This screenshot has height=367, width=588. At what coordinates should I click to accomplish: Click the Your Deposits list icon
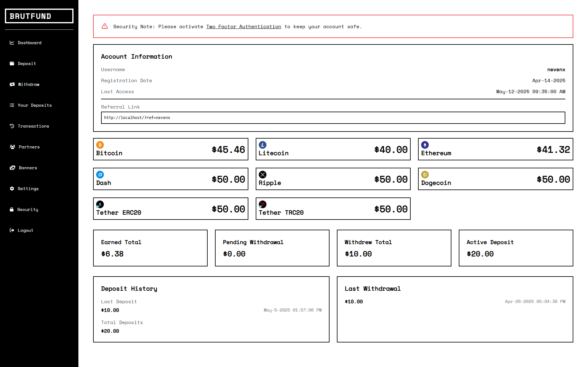pos(12,105)
